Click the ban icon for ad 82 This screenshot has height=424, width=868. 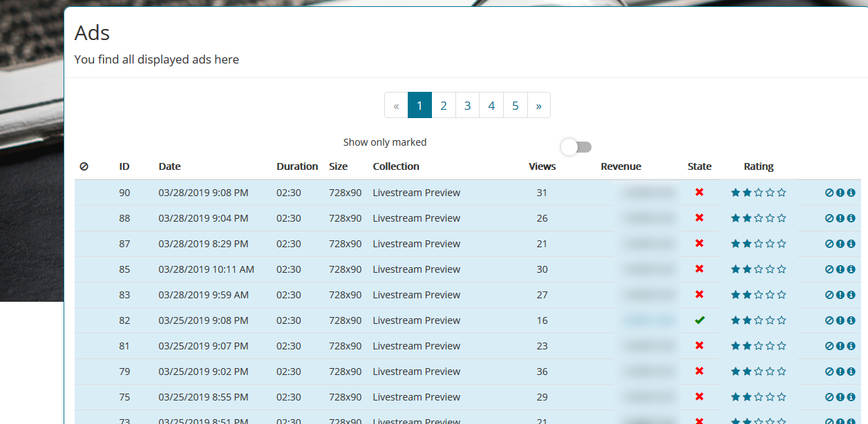(829, 321)
